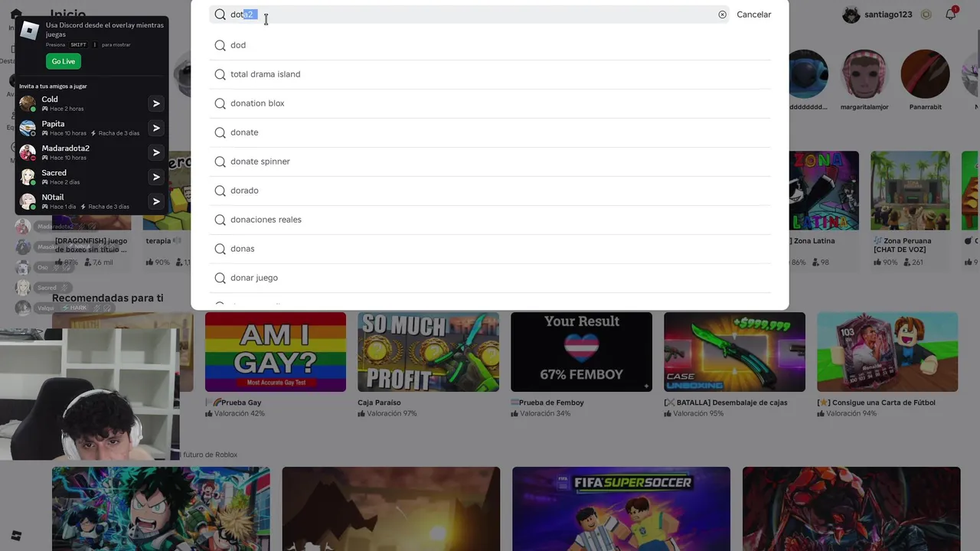Viewport: 980px width, 551px height.
Task: Open the Zona Latina game thumbnail
Action: (x=824, y=191)
